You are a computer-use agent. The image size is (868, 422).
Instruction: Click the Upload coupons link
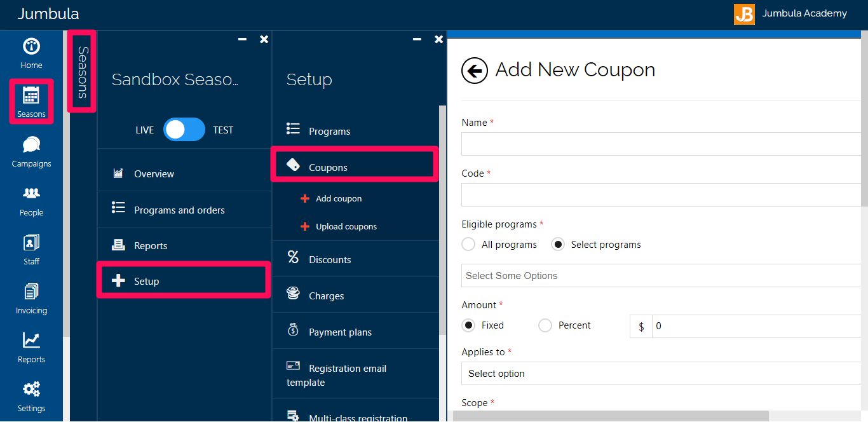(346, 227)
